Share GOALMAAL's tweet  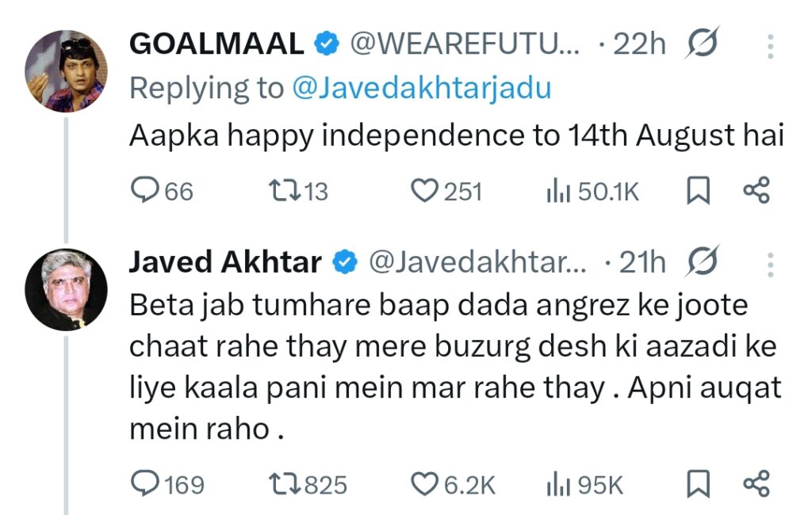[x=756, y=192]
